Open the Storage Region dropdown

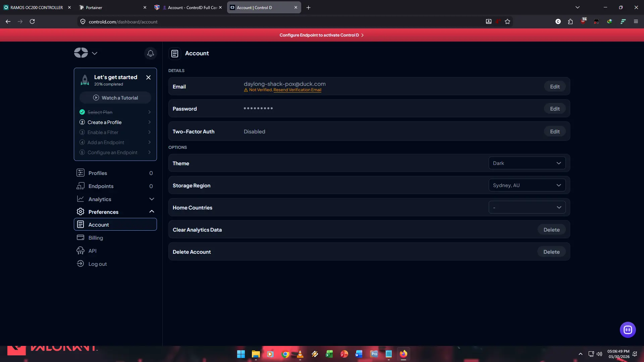pyautogui.click(x=527, y=185)
